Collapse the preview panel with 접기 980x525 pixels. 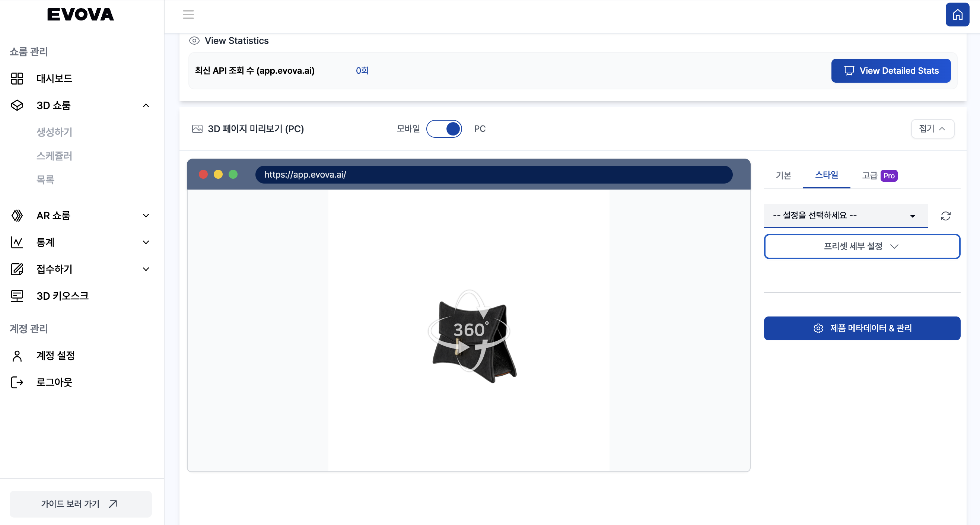pyautogui.click(x=932, y=128)
